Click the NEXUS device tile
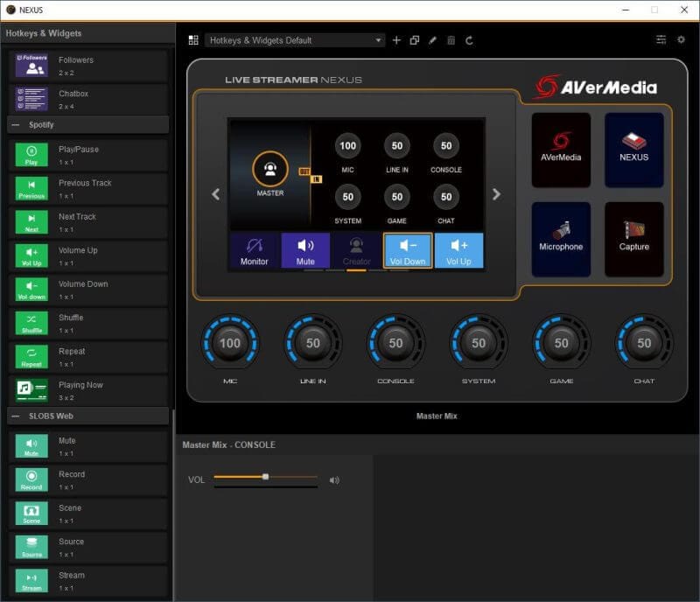The image size is (700, 602). click(x=633, y=150)
